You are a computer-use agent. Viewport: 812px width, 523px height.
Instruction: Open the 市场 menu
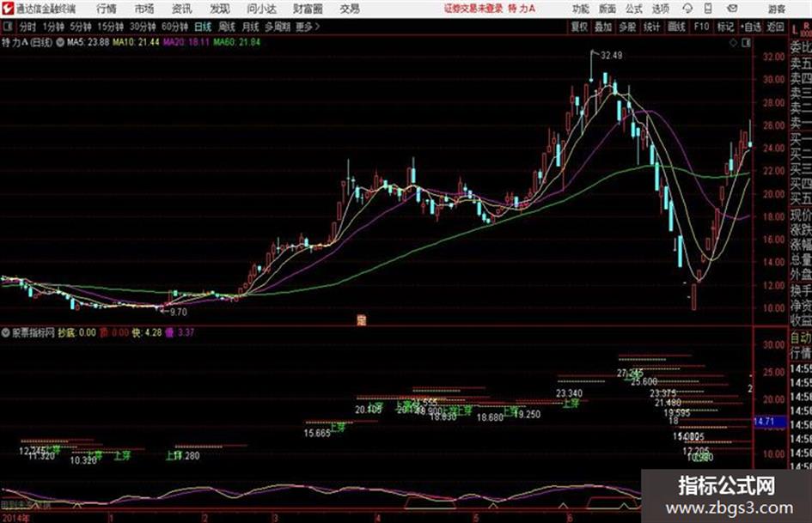[x=144, y=9]
